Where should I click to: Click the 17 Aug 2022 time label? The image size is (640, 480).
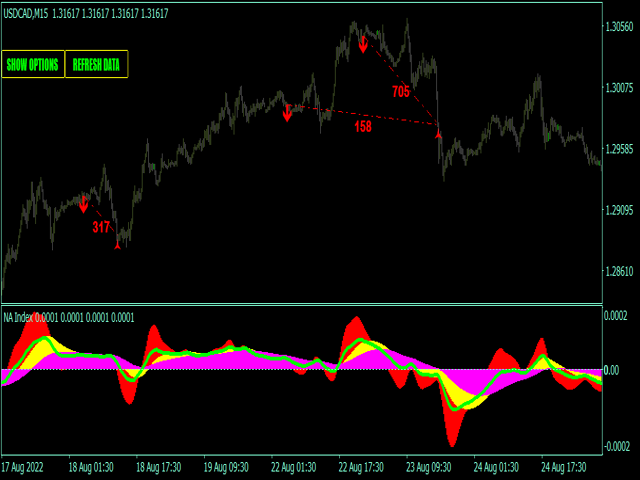[x=22, y=467]
